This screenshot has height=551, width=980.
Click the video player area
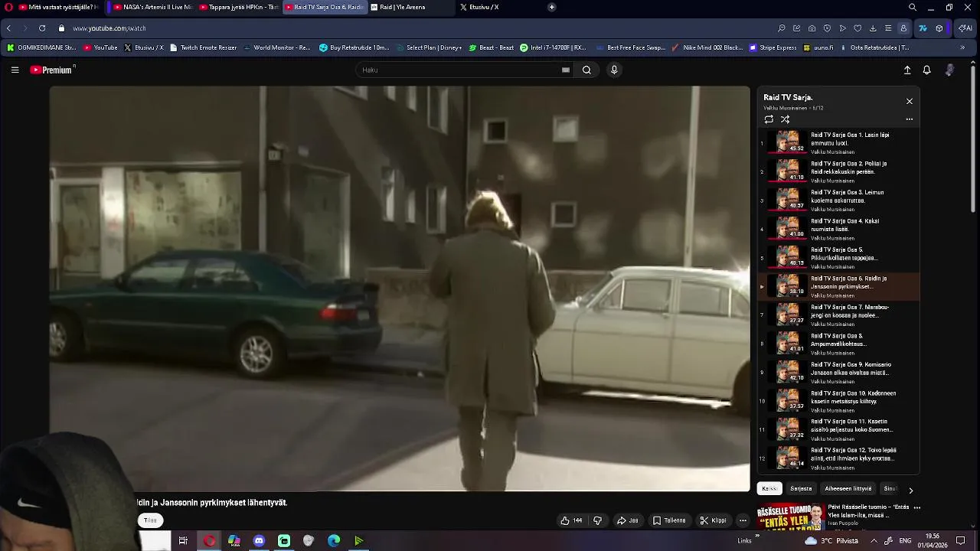point(400,289)
